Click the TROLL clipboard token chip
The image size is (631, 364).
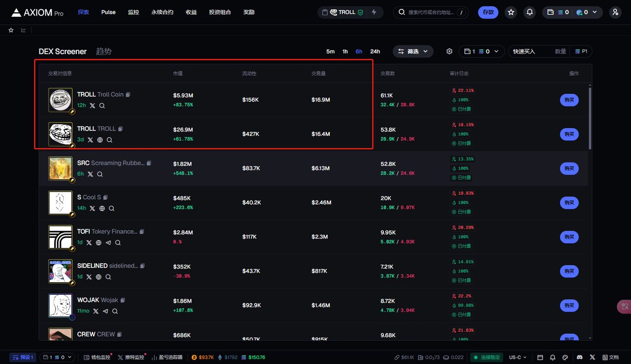pos(342,12)
